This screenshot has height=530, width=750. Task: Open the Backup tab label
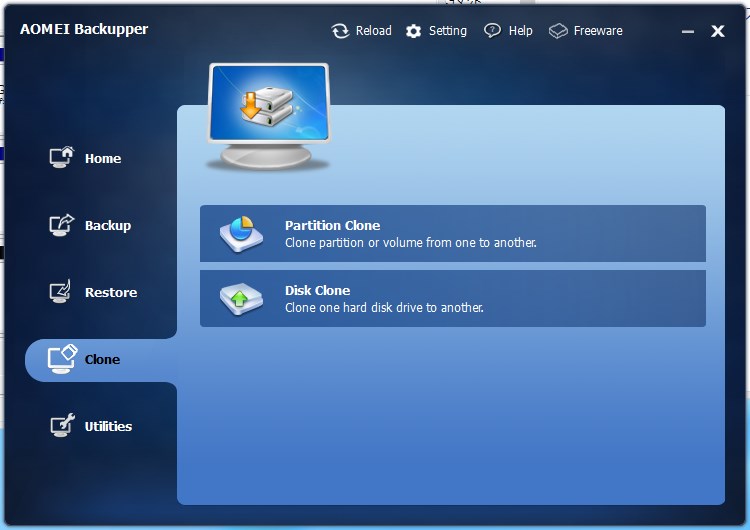click(108, 225)
